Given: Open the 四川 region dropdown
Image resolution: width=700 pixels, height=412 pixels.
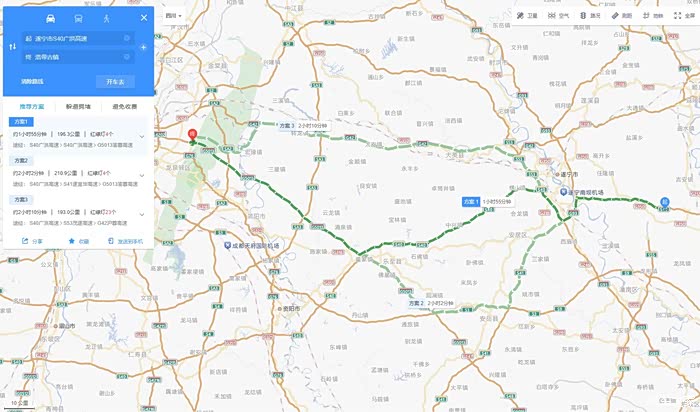Looking at the screenshot, I should (174, 16).
